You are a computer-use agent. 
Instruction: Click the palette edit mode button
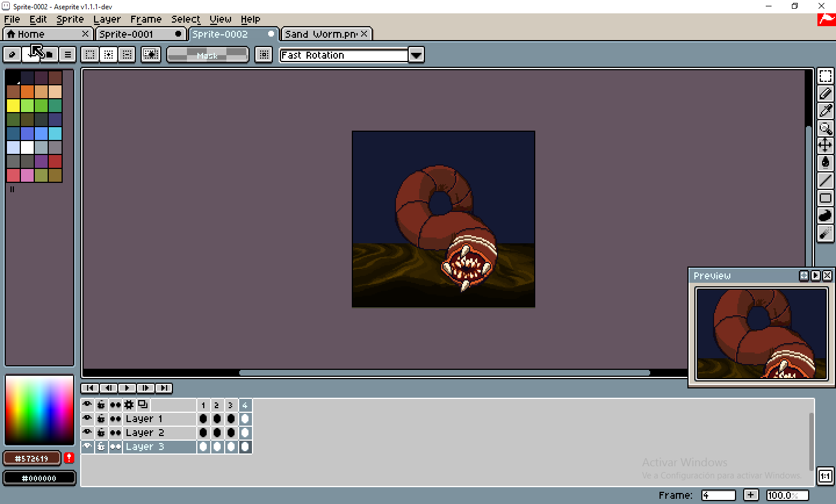pos(12,55)
